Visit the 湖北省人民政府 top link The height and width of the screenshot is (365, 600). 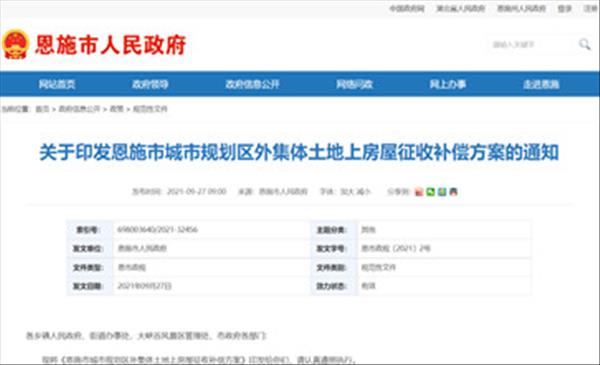(x=461, y=8)
